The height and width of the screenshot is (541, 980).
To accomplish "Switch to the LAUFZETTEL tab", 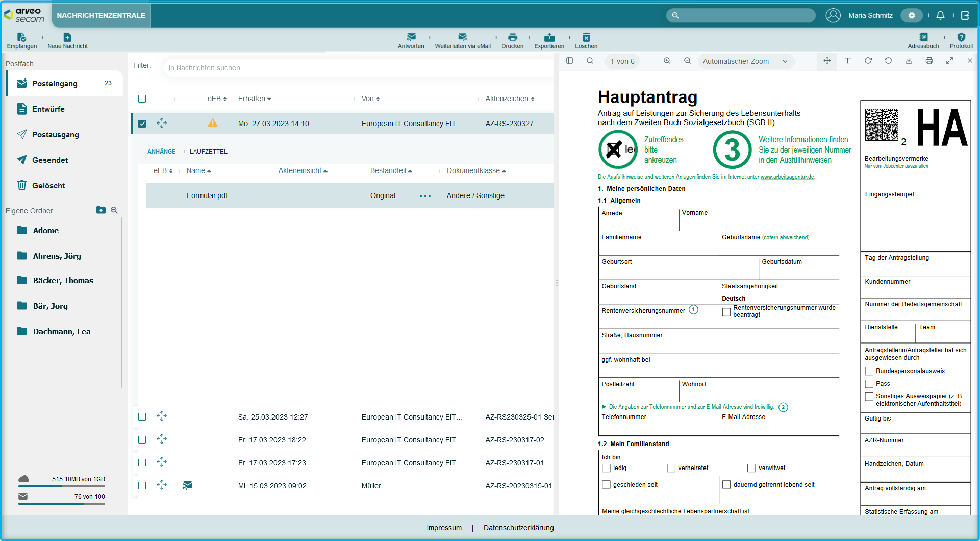I will pyautogui.click(x=208, y=152).
